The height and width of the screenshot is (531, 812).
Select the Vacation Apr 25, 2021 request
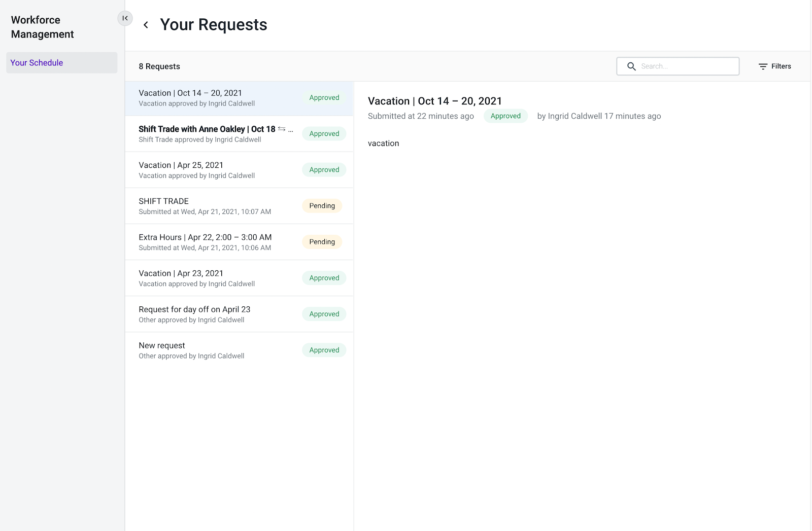239,170
